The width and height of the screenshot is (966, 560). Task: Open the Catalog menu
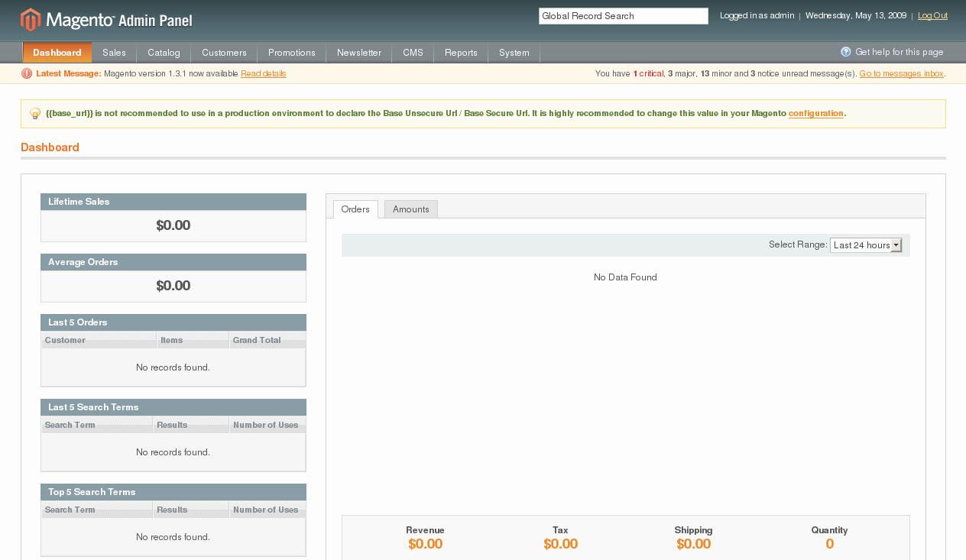(164, 53)
